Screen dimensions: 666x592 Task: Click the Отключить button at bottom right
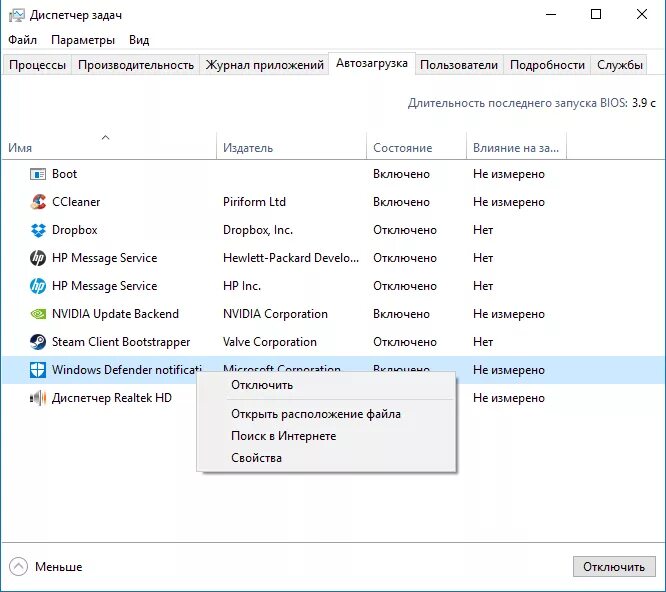614,567
